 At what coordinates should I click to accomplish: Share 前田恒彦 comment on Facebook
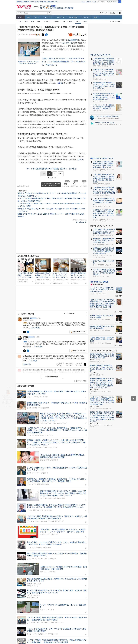(x=28, y=332)
